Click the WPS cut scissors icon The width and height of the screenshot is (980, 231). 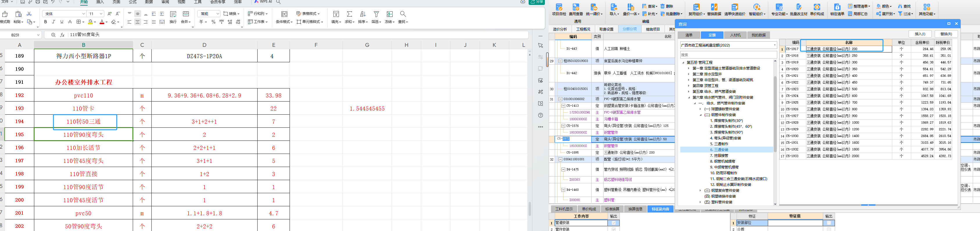click(x=29, y=14)
